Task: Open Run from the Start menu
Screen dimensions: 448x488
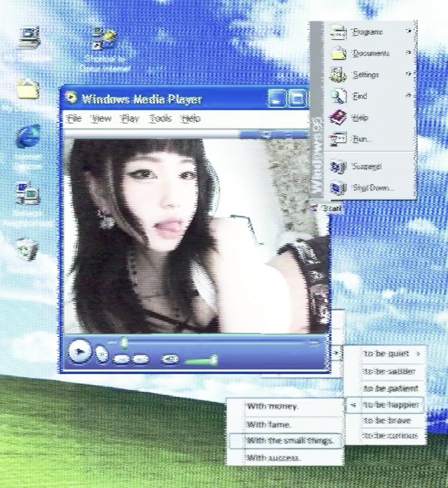Action: pyautogui.click(x=362, y=139)
